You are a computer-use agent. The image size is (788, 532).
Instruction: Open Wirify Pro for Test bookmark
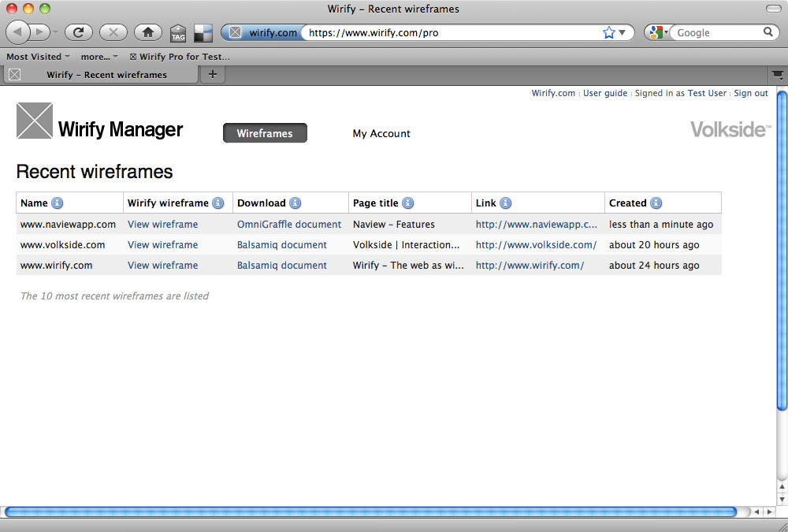tap(180, 57)
